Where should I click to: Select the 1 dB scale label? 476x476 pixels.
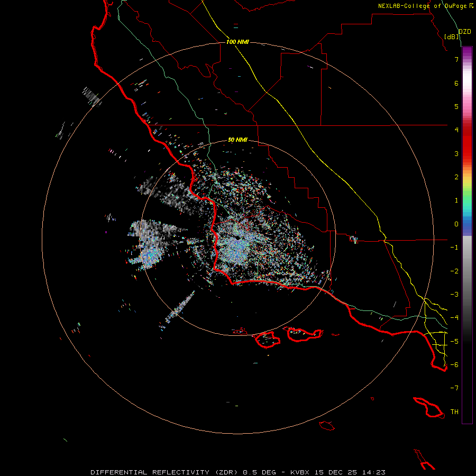[456, 200]
